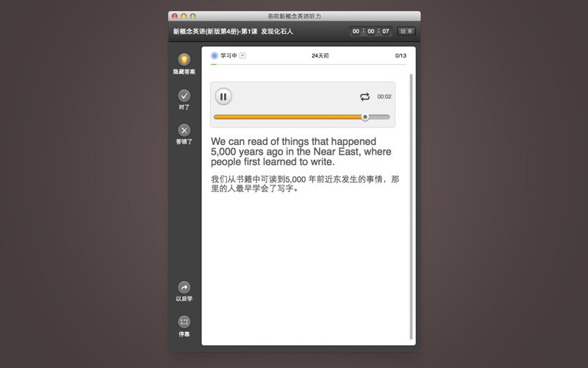Click the audio slider knob
Screen dimensions: 588x368
[x=365, y=117]
